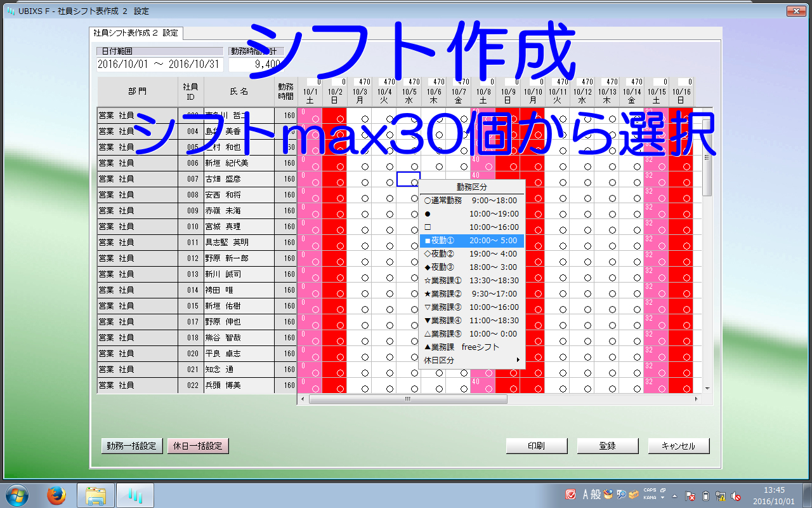Expand the 休日区分 submenu
812x508 pixels.
coord(472,360)
